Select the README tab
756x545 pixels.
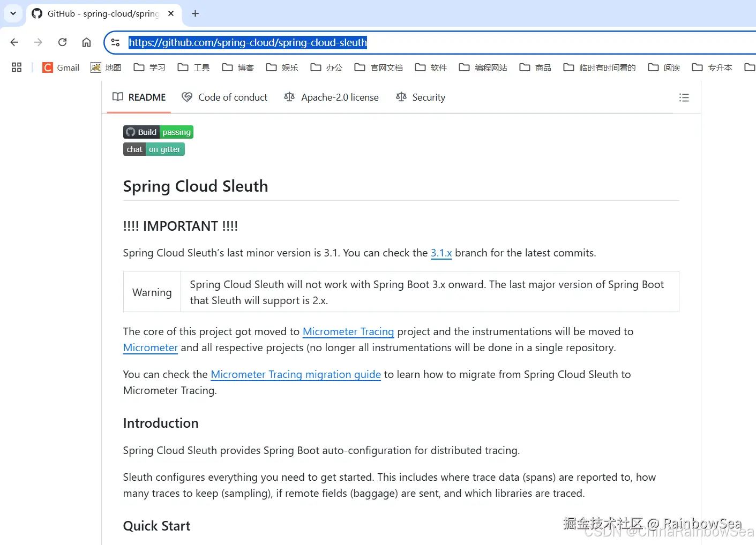tap(139, 97)
